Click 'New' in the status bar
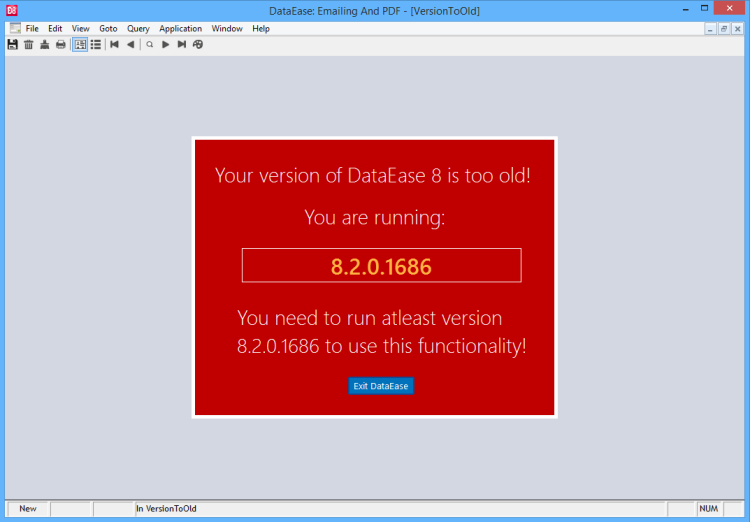Image resolution: width=750 pixels, height=522 pixels. pyautogui.click(x=28, y=509)
